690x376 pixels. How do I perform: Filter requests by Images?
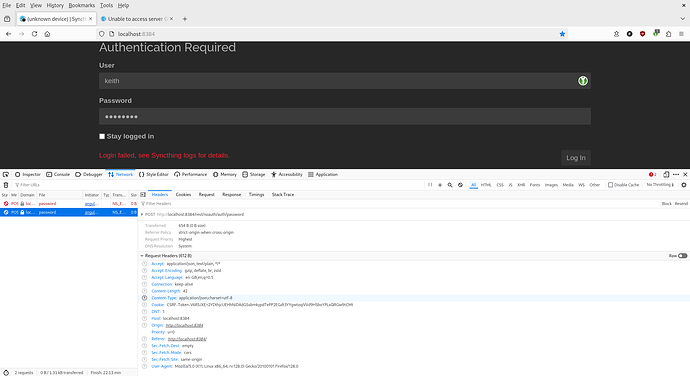tap(551, 185)
